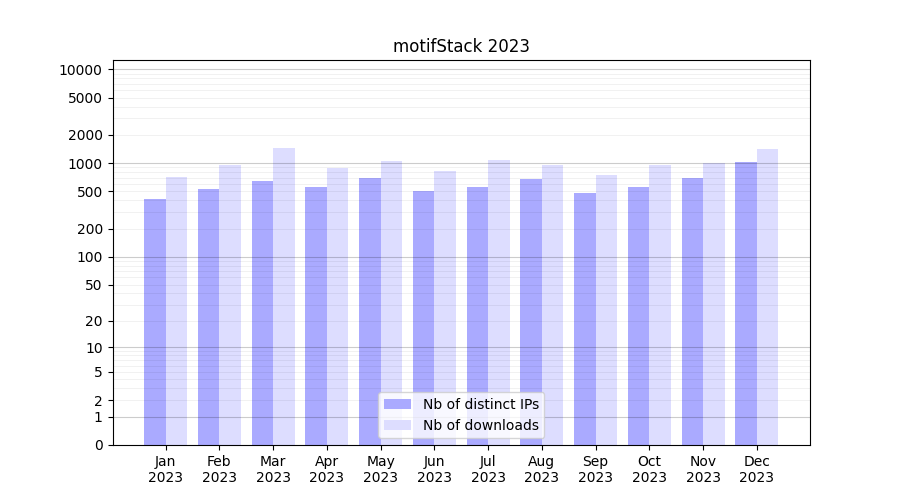The width and height of the screenshot is (900, 500).
Task: Click the chart title motifStack 2023
Action: [x=461, y=46]
